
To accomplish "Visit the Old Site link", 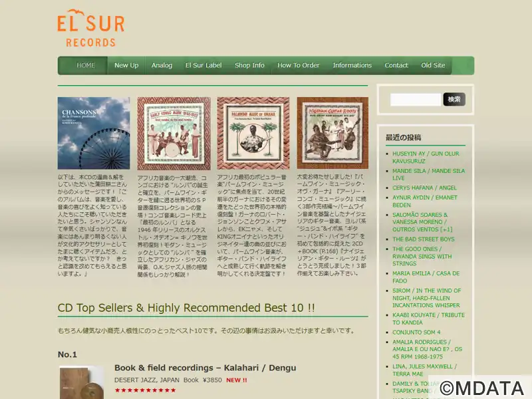I will [x=433, y=65].
